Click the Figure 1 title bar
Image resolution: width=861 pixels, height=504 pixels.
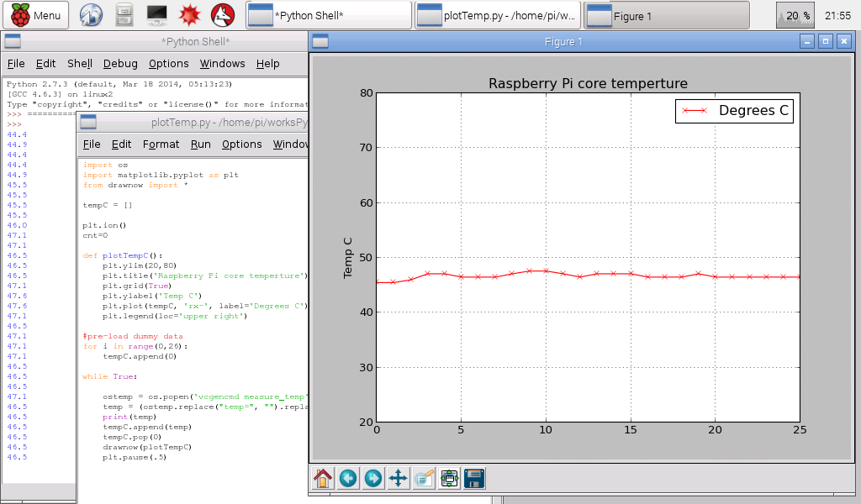(x=563, y=41)
